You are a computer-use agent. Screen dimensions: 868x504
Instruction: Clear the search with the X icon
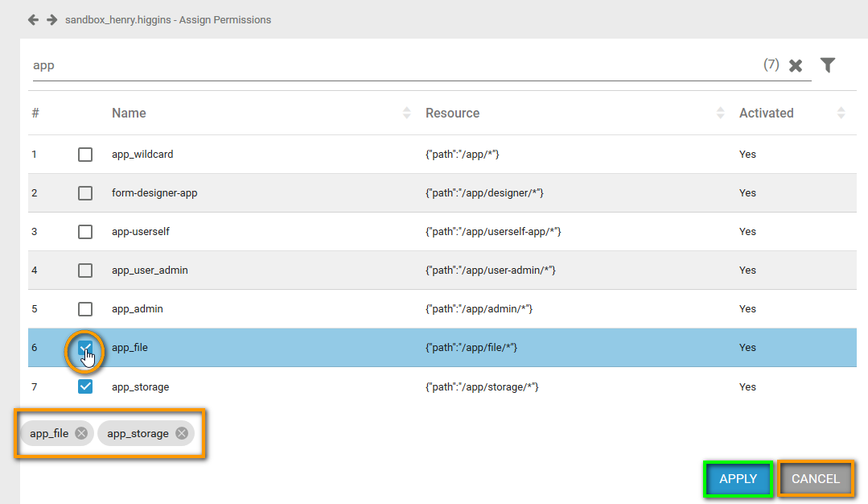click(796, 64)
